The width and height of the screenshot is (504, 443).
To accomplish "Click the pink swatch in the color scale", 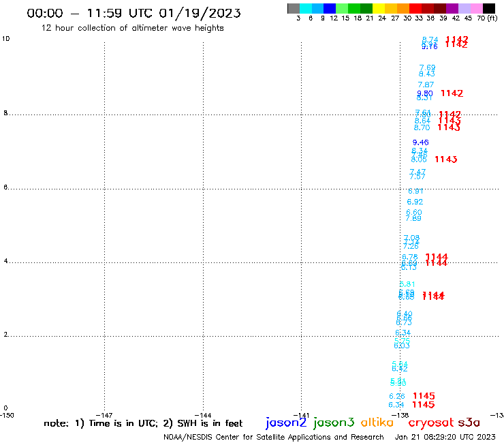I will [x=477, y=8].
